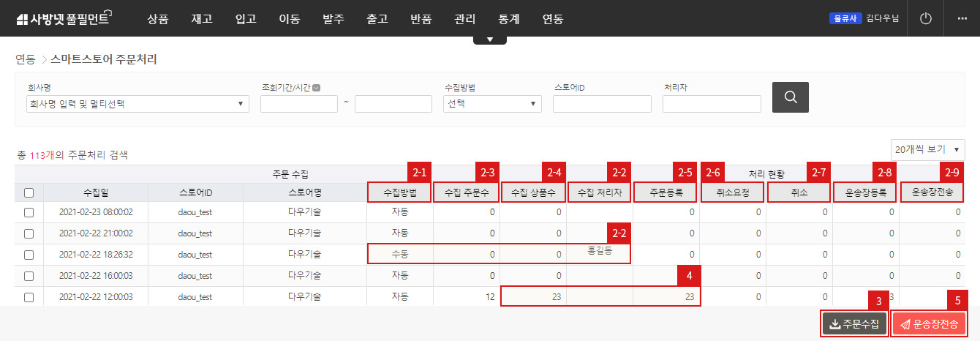Click the 스토어ID input field

[602, 104]
